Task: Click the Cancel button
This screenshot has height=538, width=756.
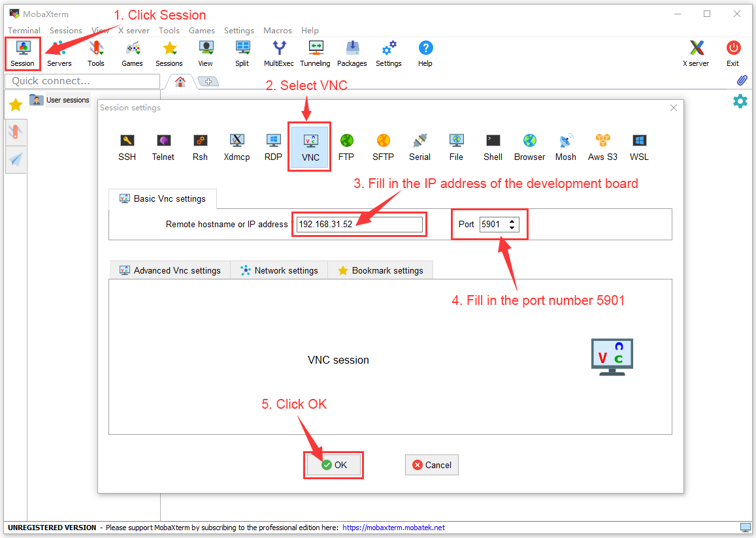Action: pyautogui.click(x=432, y=465)
